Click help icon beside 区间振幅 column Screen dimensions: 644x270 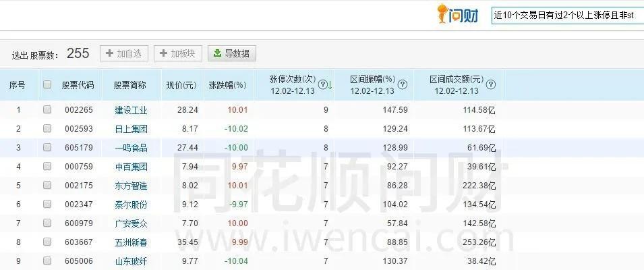pyautogui.click(x=403, y=84)
